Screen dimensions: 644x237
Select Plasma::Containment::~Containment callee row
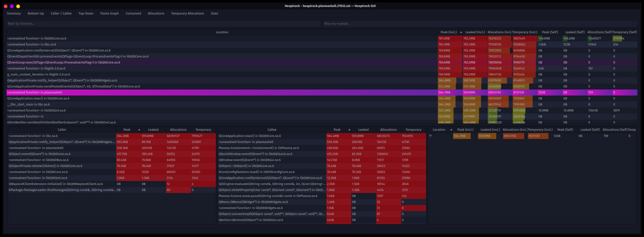click(322, 148)
